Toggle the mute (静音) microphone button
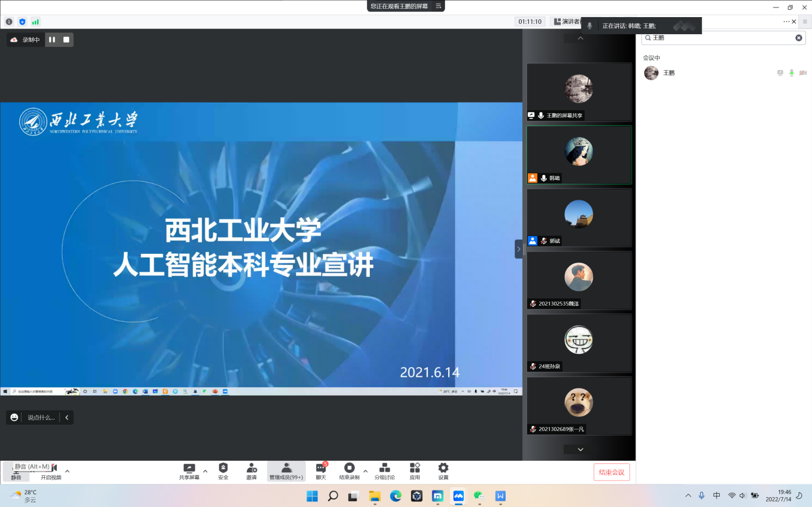The height and width of the screenshot is (507, 812). click(16, 472)
